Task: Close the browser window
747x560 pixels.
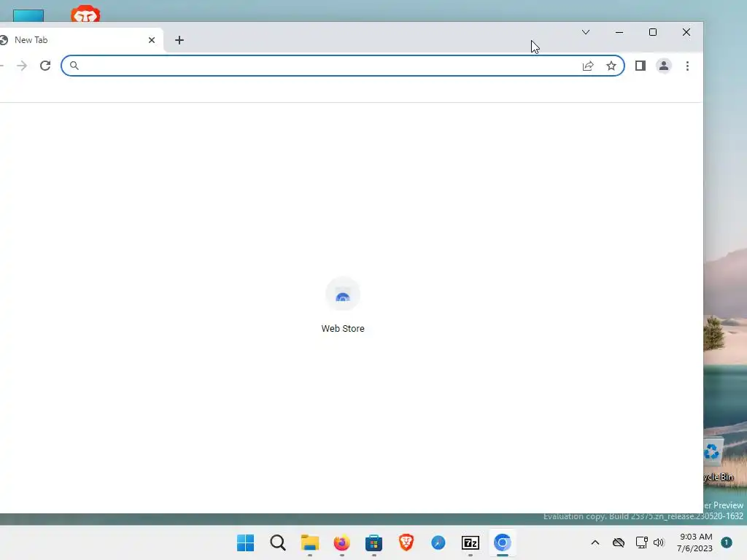Action: point(686,32)
